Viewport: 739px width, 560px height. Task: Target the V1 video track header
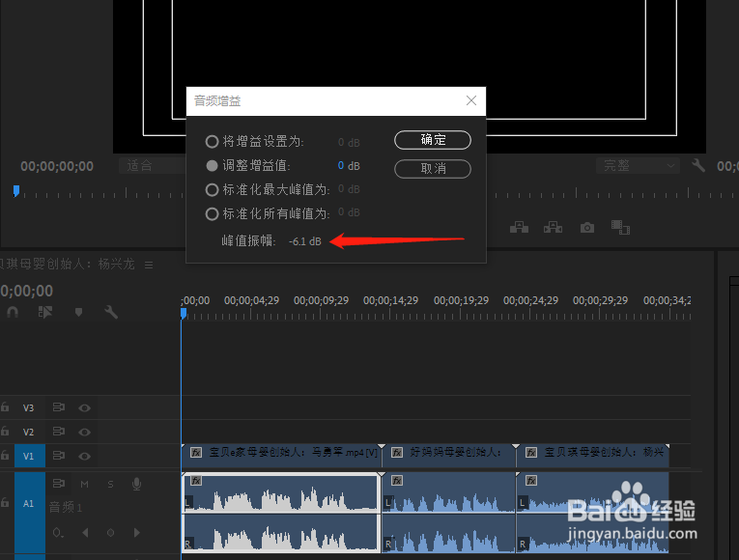(29, 456)
